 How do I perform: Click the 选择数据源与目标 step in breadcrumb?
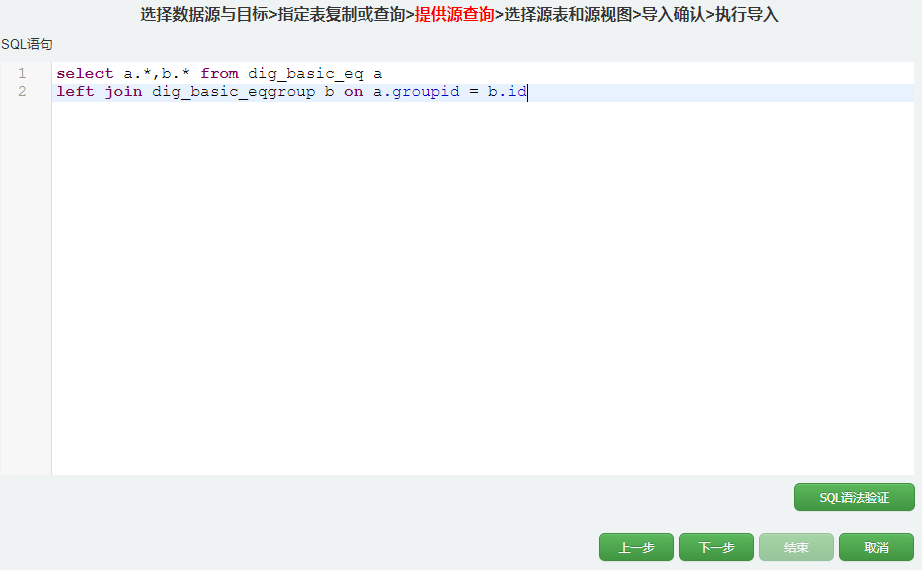click(204, 14)
